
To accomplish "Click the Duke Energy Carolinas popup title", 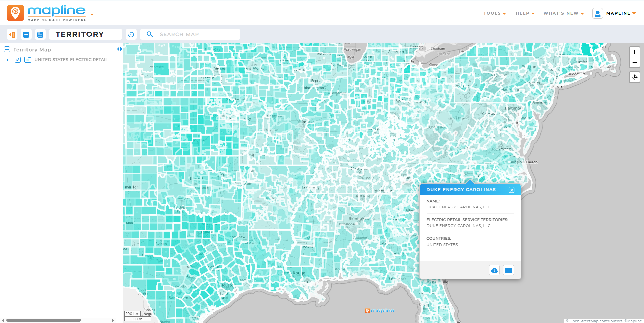I will pyautogui.click(x=461, y=190).
